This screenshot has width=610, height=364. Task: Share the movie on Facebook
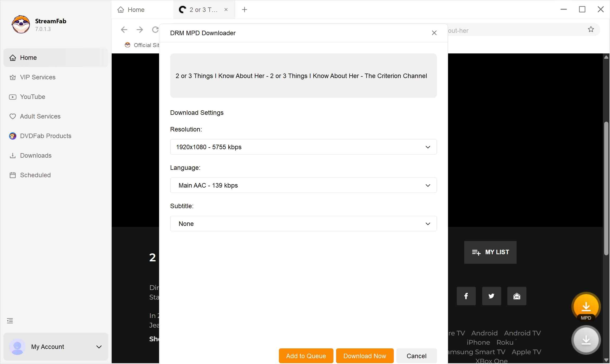(x=466, y=296)
